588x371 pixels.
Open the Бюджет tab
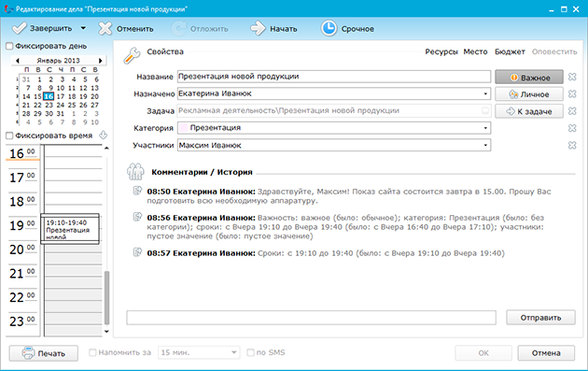click(x=510, y=51)
